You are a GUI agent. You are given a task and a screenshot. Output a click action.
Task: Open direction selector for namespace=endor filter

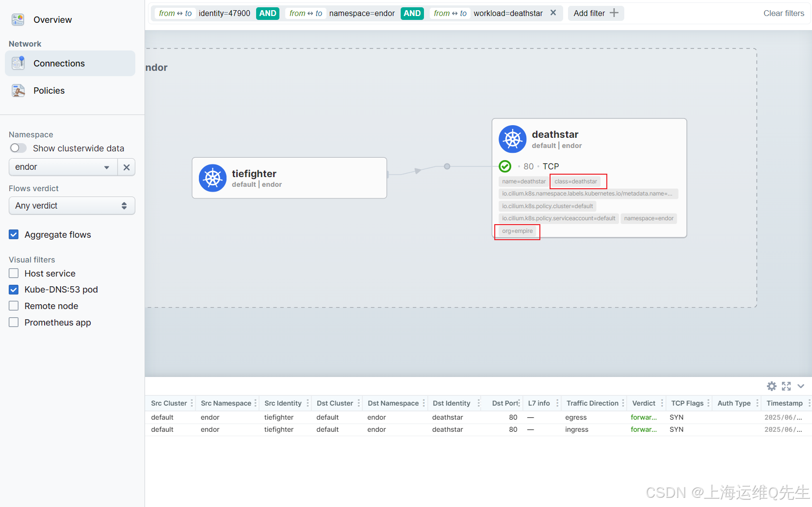tap(306, 13)
